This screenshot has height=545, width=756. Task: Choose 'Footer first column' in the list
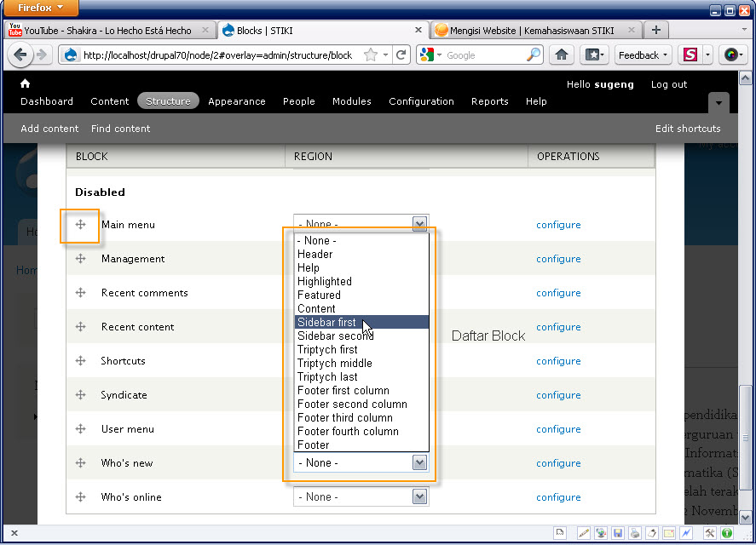click(x=343, y=391)
